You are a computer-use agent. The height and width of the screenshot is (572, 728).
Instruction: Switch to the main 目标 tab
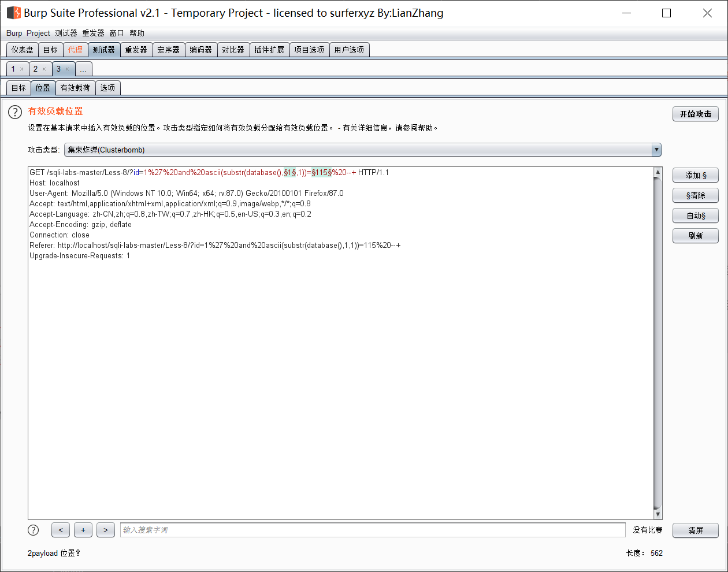pyautogui.click(x=50, y=50)
